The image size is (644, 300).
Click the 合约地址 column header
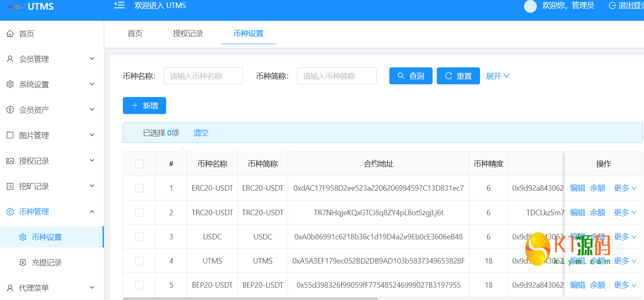[x=379, y=164]
